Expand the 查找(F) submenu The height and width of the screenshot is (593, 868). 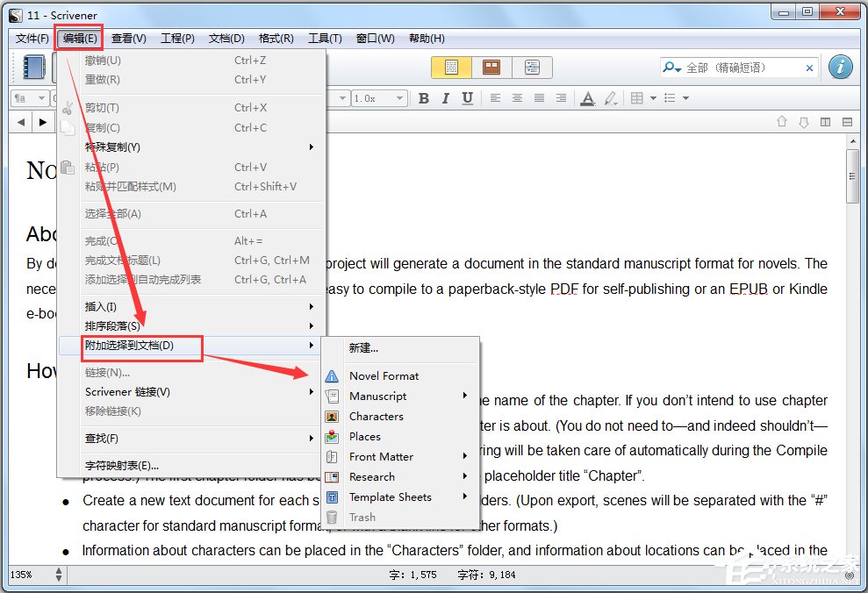coord(191,438)
